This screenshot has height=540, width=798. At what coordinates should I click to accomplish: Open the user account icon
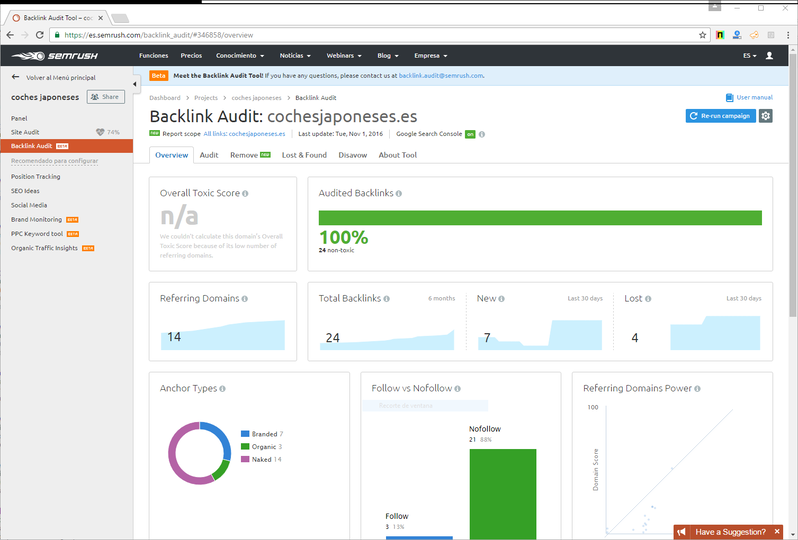[770, 55]
